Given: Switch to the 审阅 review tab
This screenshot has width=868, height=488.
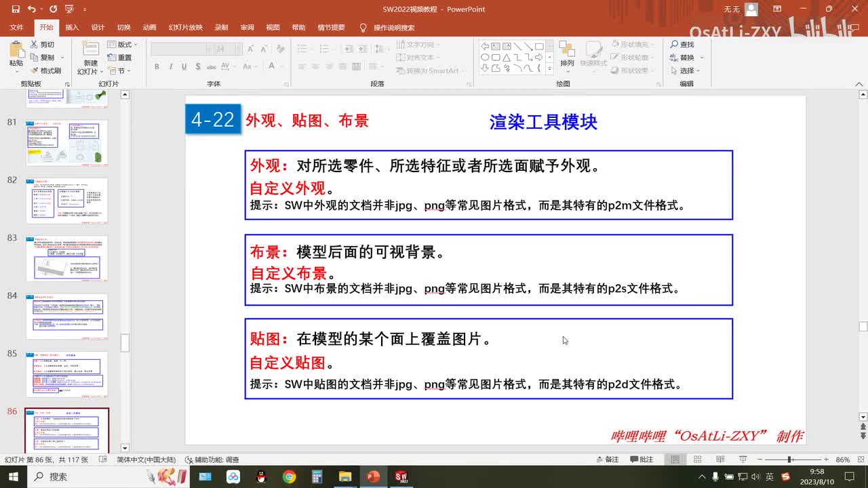Looking at the screenshot, I should tap(247, 28).
